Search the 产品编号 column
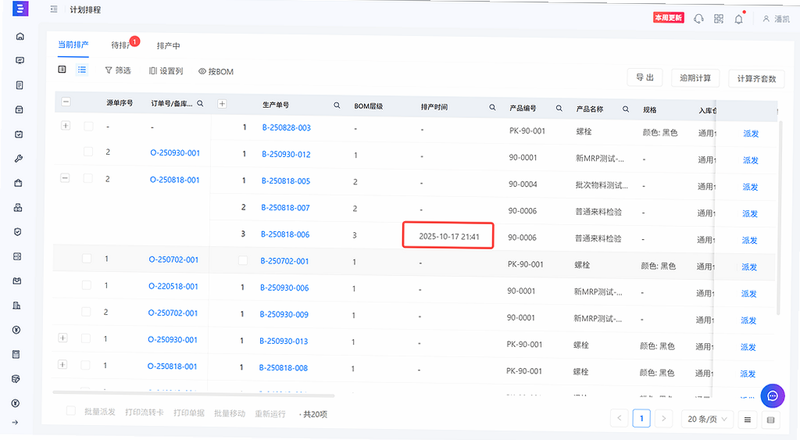The height and width of the screenshot is (440, 800). point(559,108)
